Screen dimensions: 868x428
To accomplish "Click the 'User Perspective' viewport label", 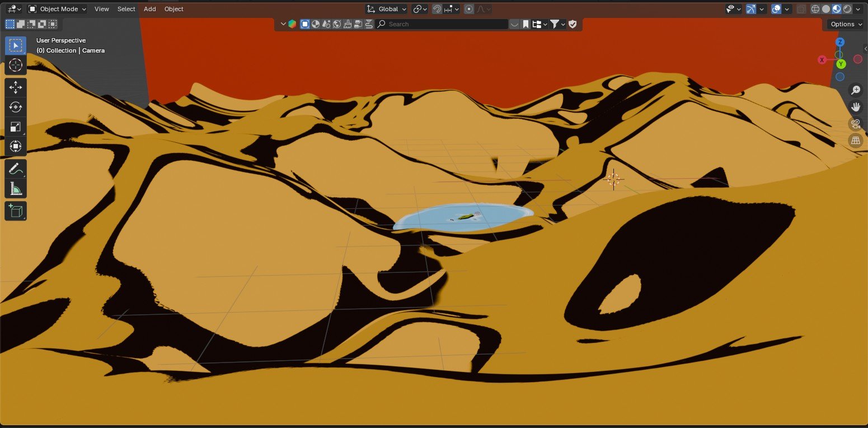I will coord(61,40).
